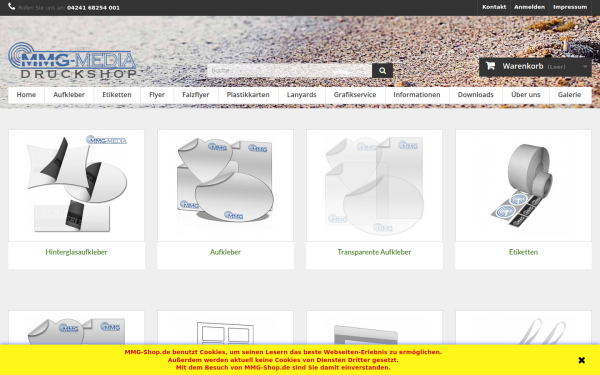Dismiss the cookie notice with X
This screenshot has height=375, width=600.
(581, 360)
